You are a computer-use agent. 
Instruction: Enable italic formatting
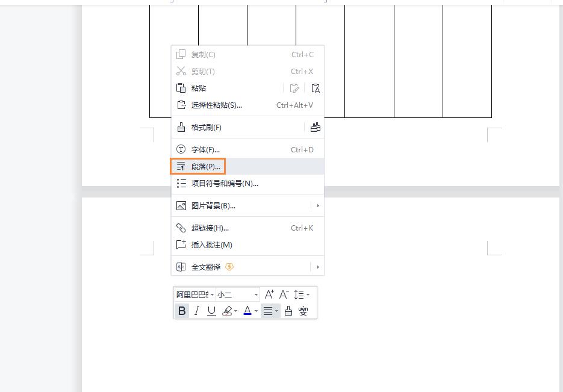[196, 311]
